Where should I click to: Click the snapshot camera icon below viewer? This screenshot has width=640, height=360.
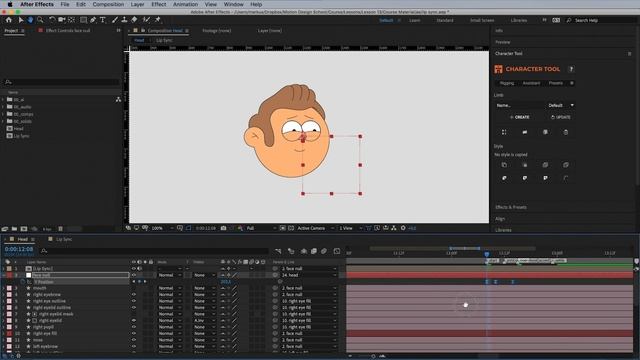click(223, 228)
